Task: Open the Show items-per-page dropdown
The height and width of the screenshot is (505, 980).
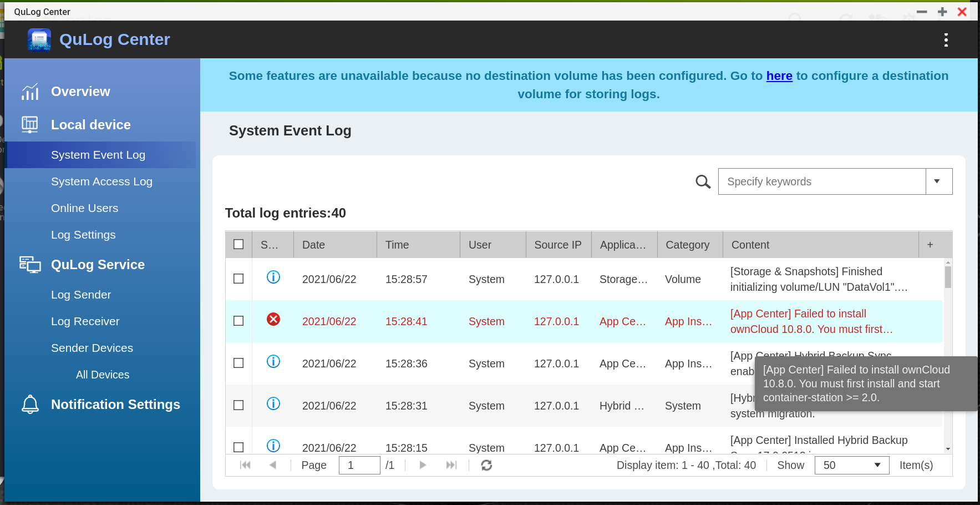Action: click(x=851, y=465)
